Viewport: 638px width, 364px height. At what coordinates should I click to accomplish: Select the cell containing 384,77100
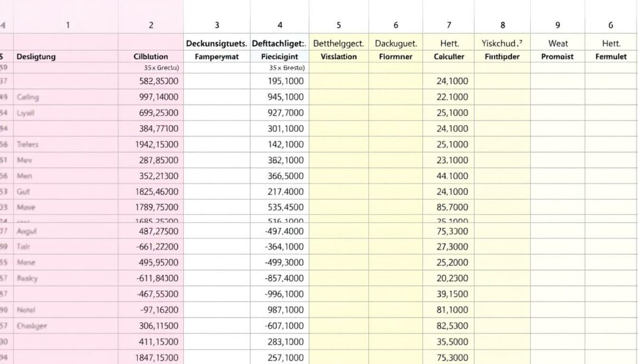tap(151, 129)
